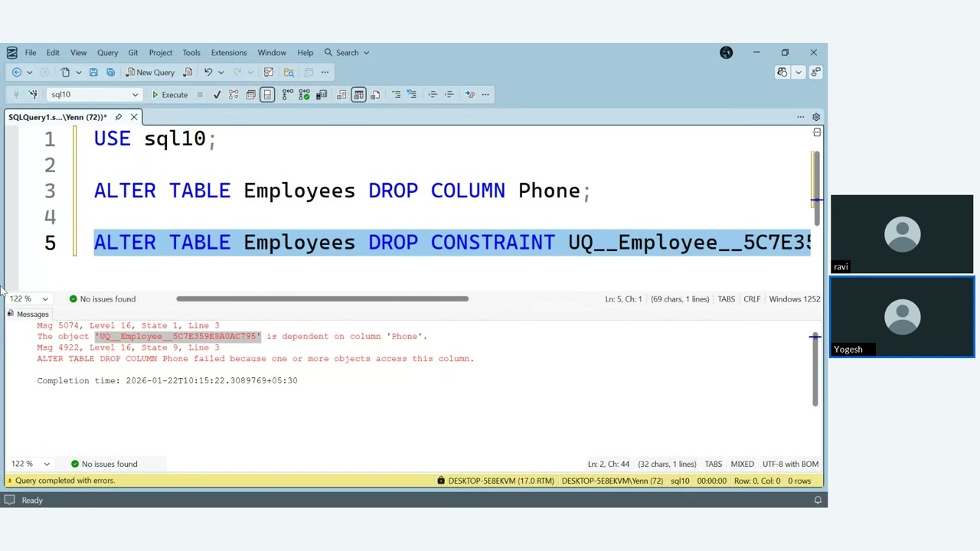Open the sql10 database dropdown

pyautogui.click(x=135, y=95)
